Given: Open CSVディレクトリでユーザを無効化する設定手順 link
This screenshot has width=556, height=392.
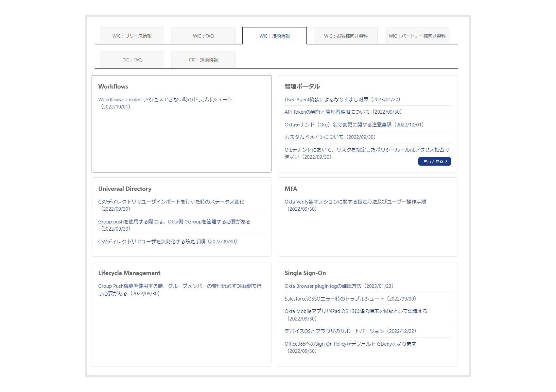Looking at the screenshot, I should 167,242.
